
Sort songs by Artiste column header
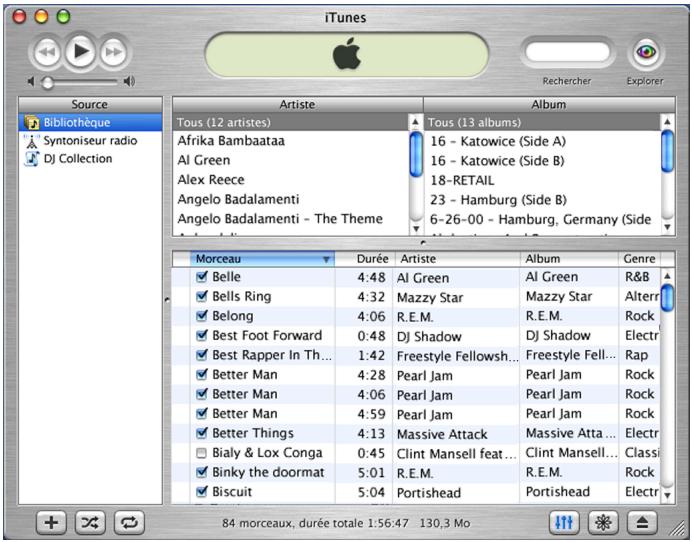[457, 259]
